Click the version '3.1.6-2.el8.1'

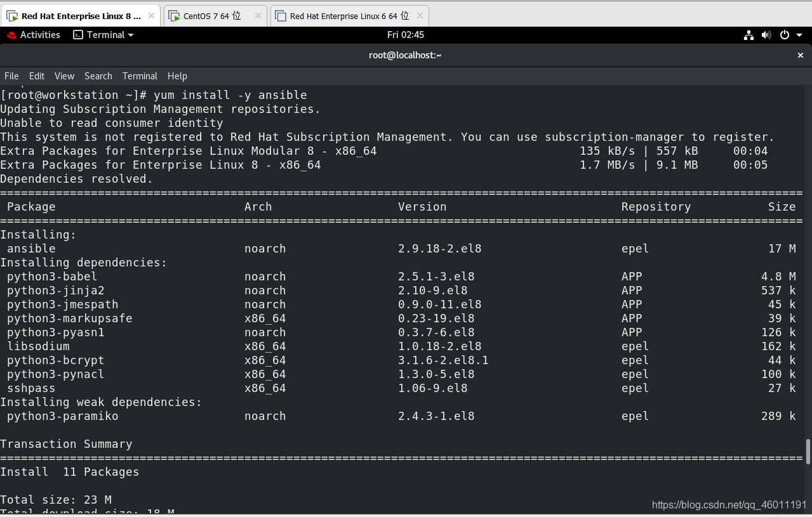click(x=443, y=360)
